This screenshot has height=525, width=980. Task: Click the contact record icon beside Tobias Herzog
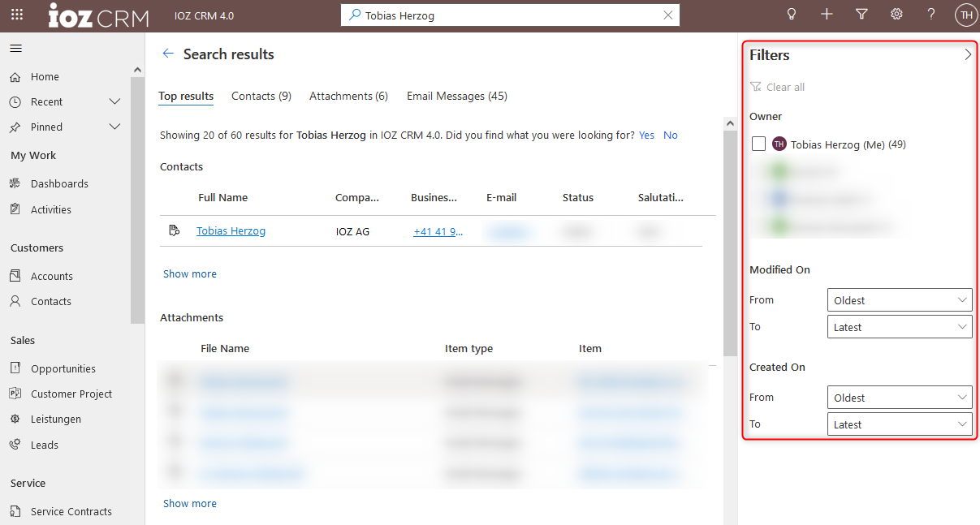pos(174,231)
